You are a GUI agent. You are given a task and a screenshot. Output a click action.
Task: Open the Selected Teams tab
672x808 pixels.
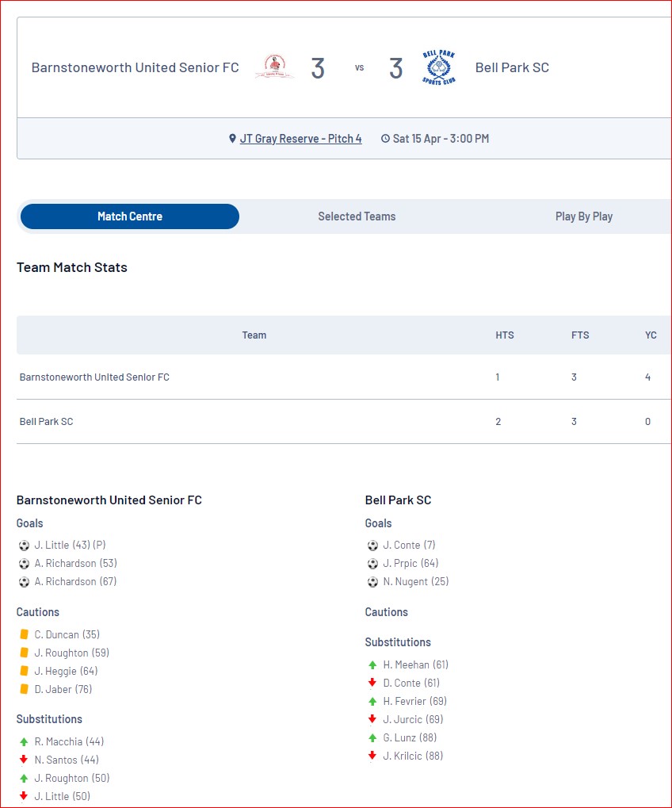[x=357, y=216]
